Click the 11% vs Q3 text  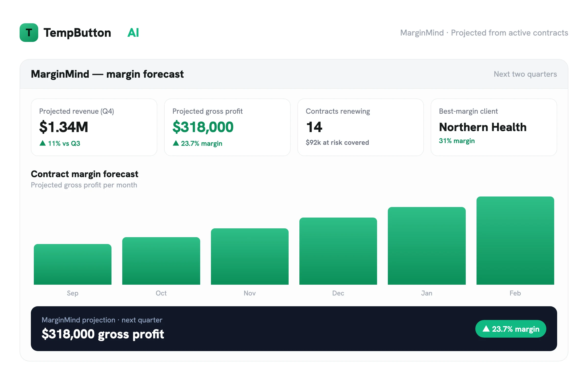click(64, 144)
